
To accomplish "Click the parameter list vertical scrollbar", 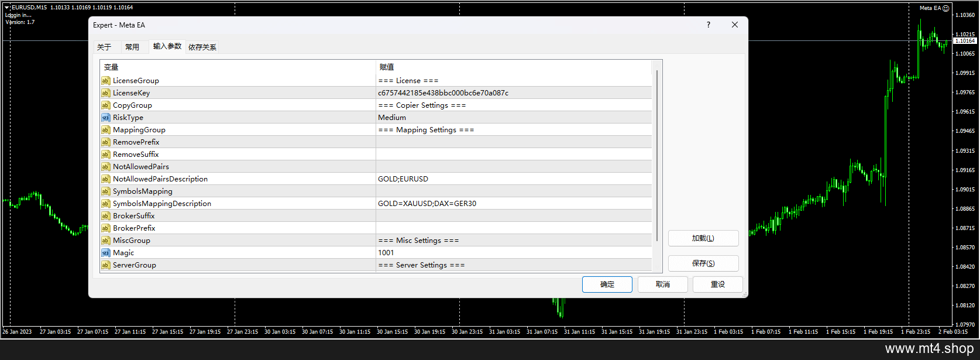I will click(656, 156).
